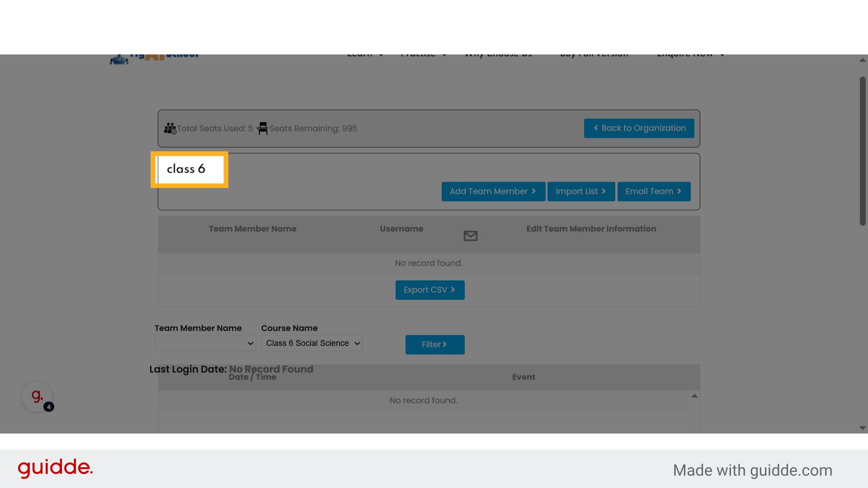Click the Total Seats Used people icon
Screen dimensions: 868x488
click(170, 128)
